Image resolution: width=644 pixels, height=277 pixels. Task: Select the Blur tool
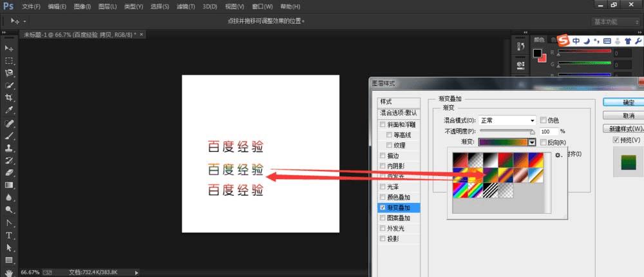tap(9, 198)
